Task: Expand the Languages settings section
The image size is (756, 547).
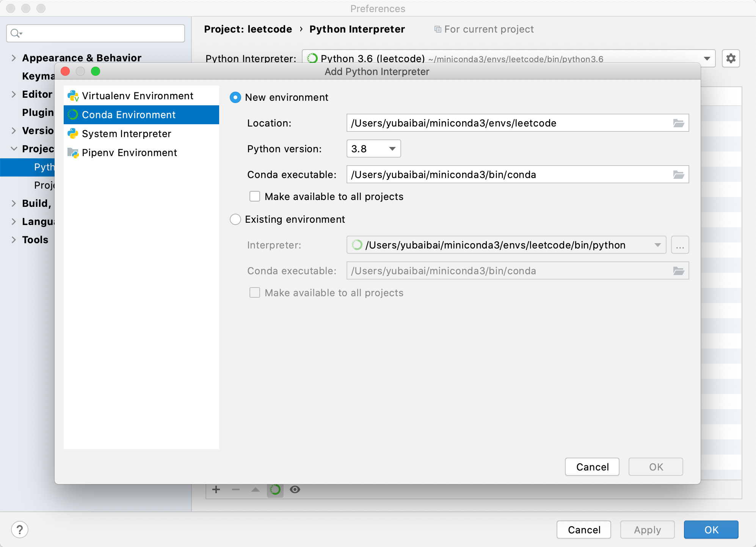Action: click(x=14, y=222)
